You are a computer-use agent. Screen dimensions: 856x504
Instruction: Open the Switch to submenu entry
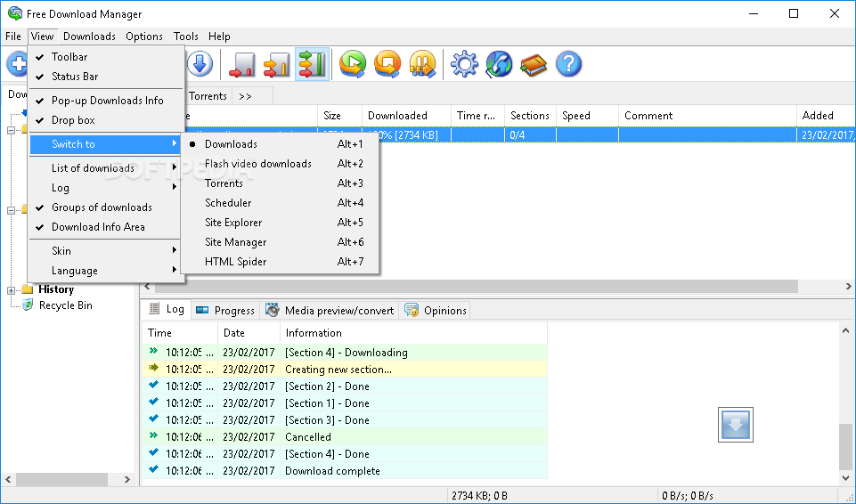pos(106,144)
